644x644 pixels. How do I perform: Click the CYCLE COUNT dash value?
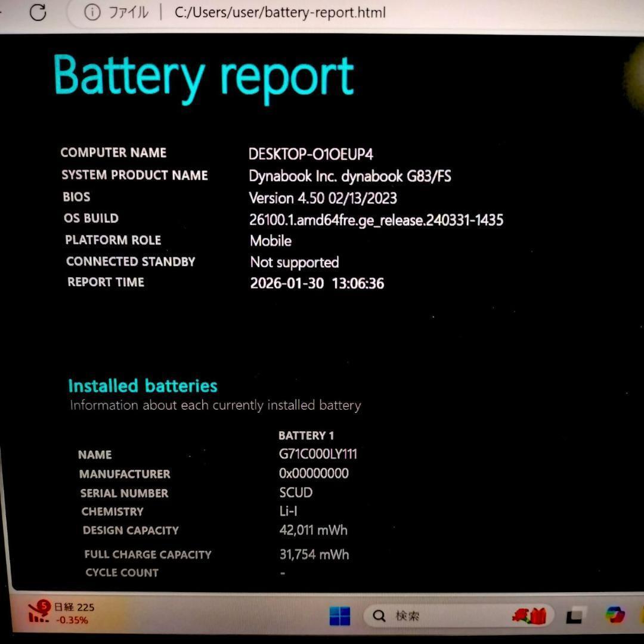click(x=281, y=572)
